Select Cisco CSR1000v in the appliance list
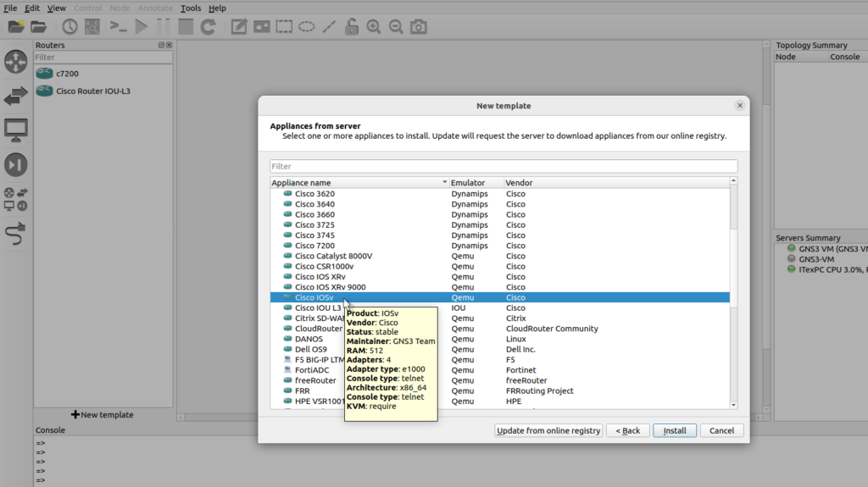 point(324,266)
